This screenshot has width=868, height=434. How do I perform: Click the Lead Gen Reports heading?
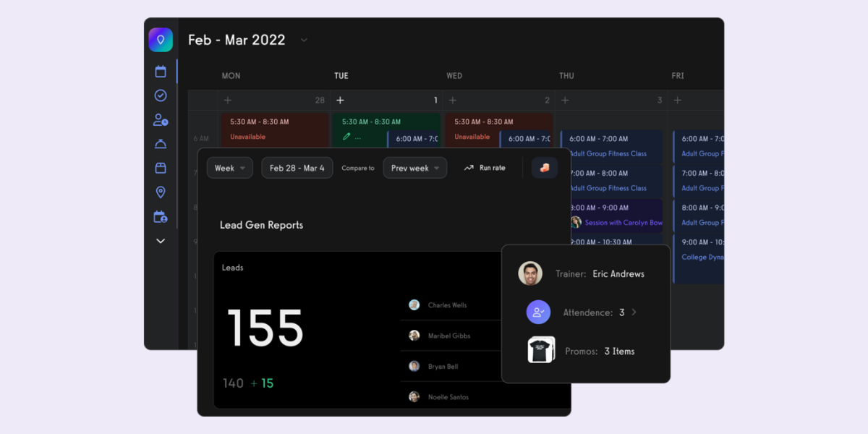[x=261, y=225]
